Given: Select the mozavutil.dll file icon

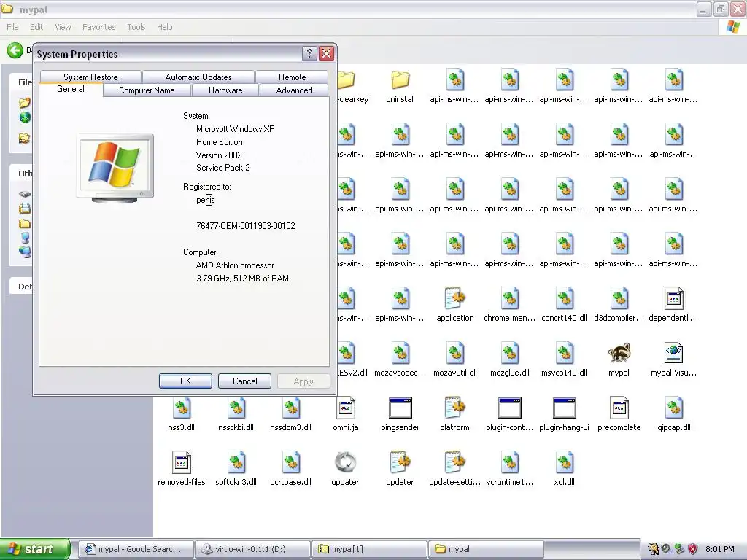Looking at the screenshot, I should click(455, 354).
